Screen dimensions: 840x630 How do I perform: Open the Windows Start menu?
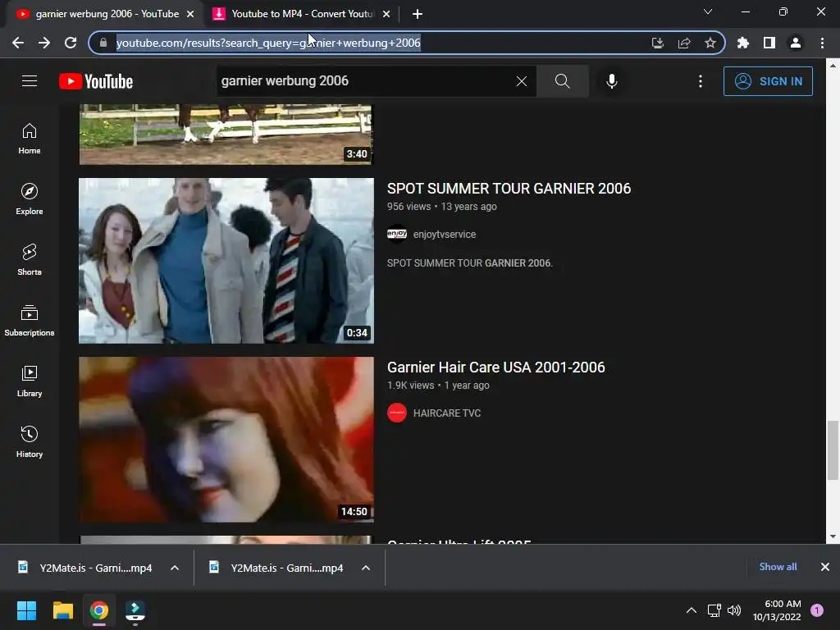pyautogui.click(x=26, y=610)
